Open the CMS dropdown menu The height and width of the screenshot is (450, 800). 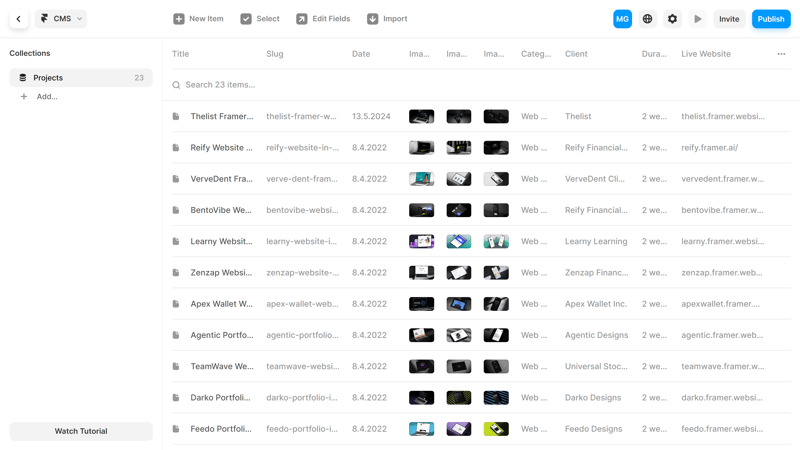point(61,19)
